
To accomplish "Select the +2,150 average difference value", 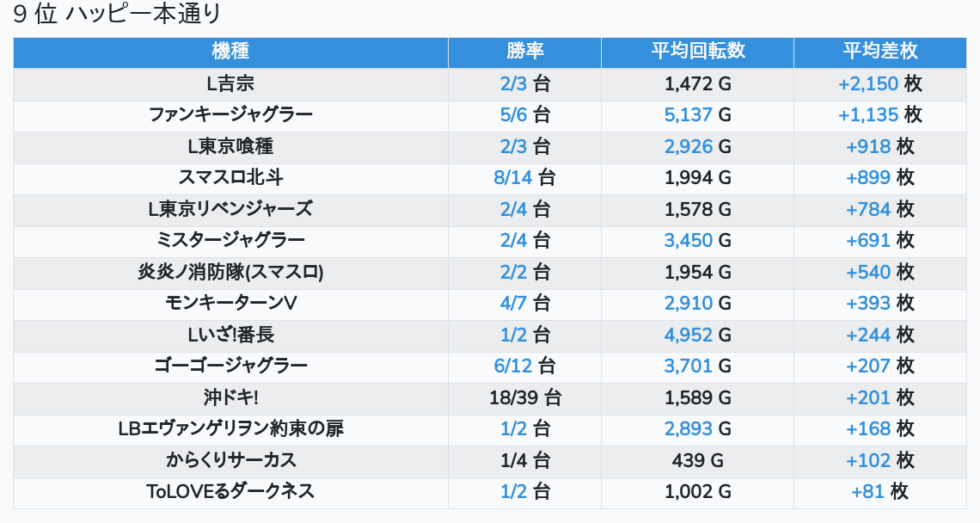I will coord(868,84).
